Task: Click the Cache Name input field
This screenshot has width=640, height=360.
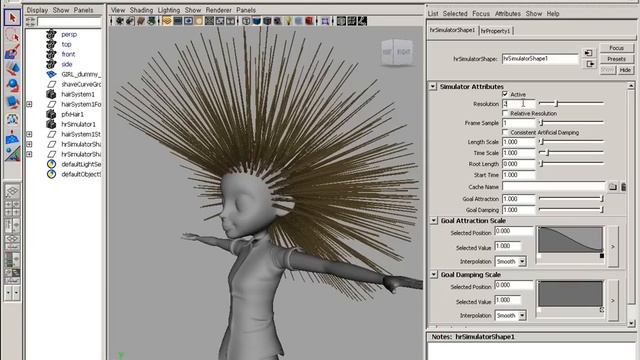Action: pos(553,187)
